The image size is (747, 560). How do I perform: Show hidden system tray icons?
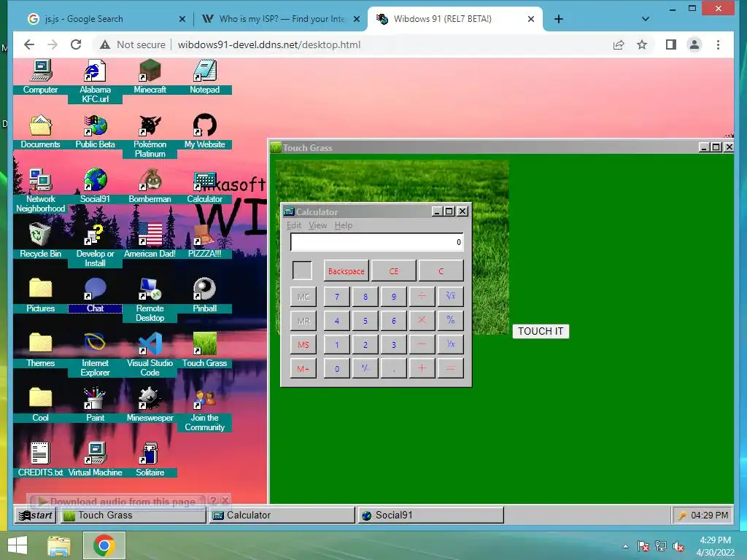625,546
